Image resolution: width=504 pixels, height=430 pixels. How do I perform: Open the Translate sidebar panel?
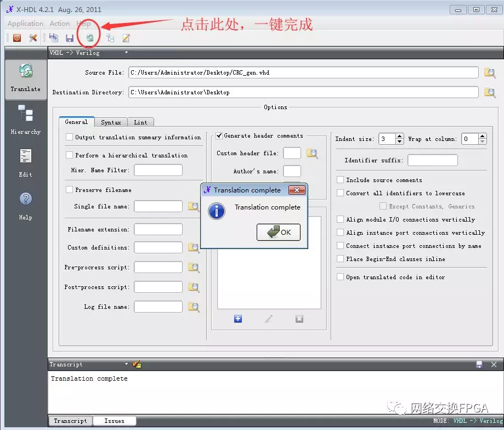[x=26, y=79]
